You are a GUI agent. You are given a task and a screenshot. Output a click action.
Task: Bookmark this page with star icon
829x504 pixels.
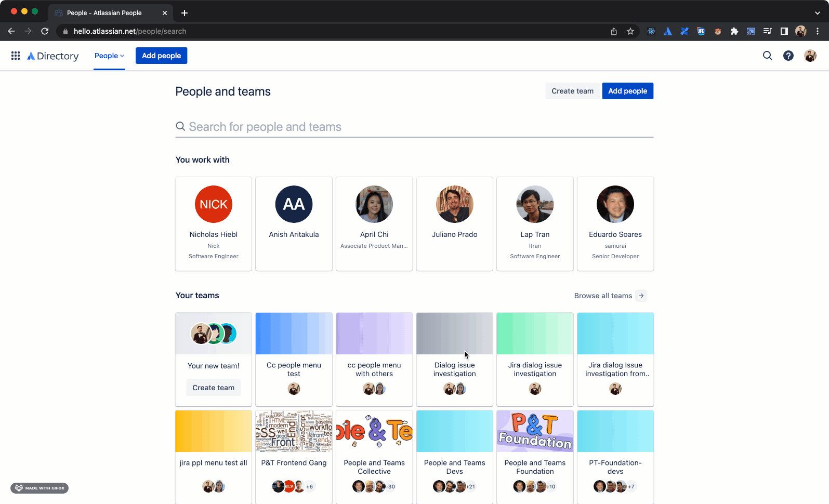(630, 31)
